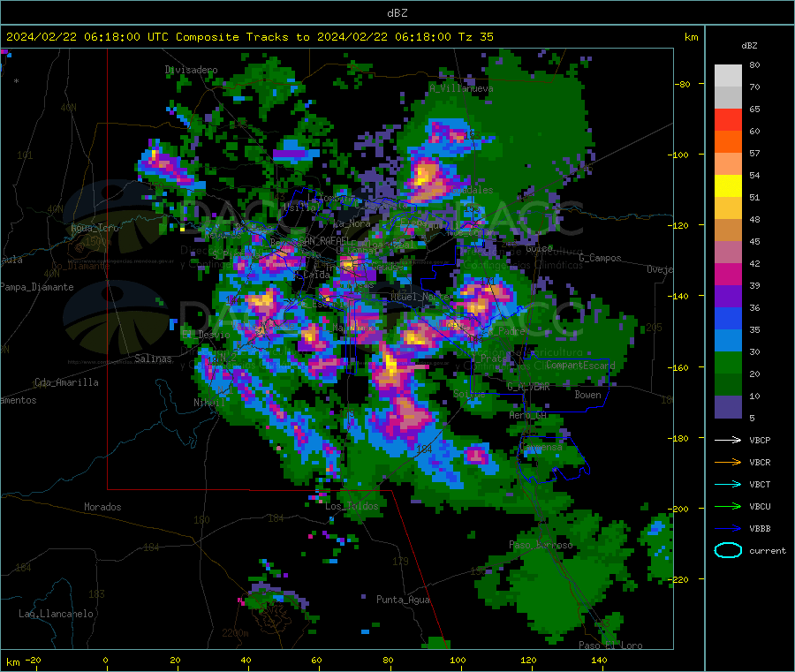Click the 'dBZ' title at the top

click(397, 13)
